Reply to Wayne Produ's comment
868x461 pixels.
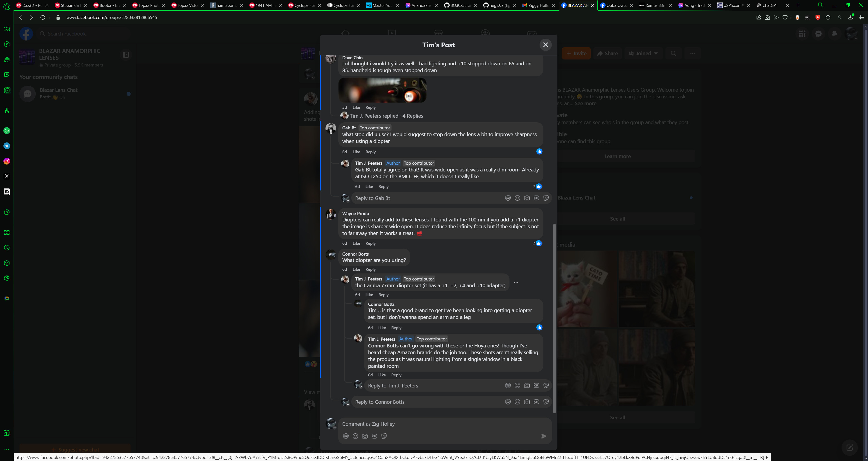coord(370,243)
